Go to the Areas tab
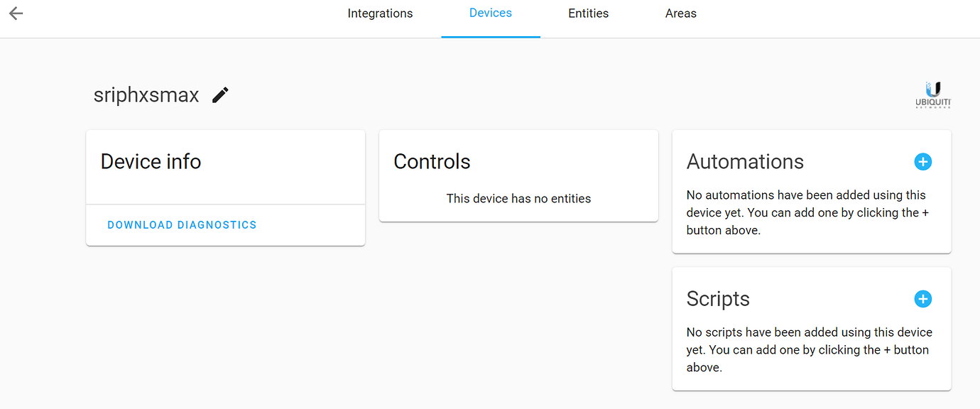The width and height of the screenshot is (980, 409). click(681, 13)
